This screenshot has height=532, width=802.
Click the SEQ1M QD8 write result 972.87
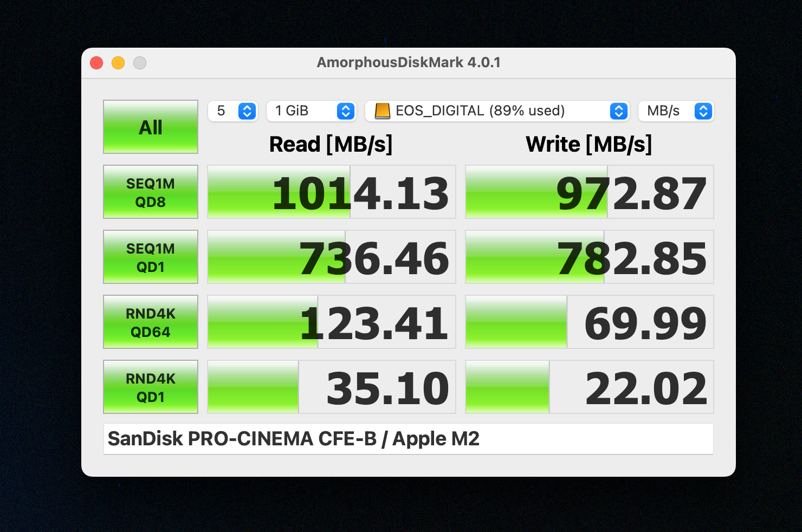[x=590, y=192]
